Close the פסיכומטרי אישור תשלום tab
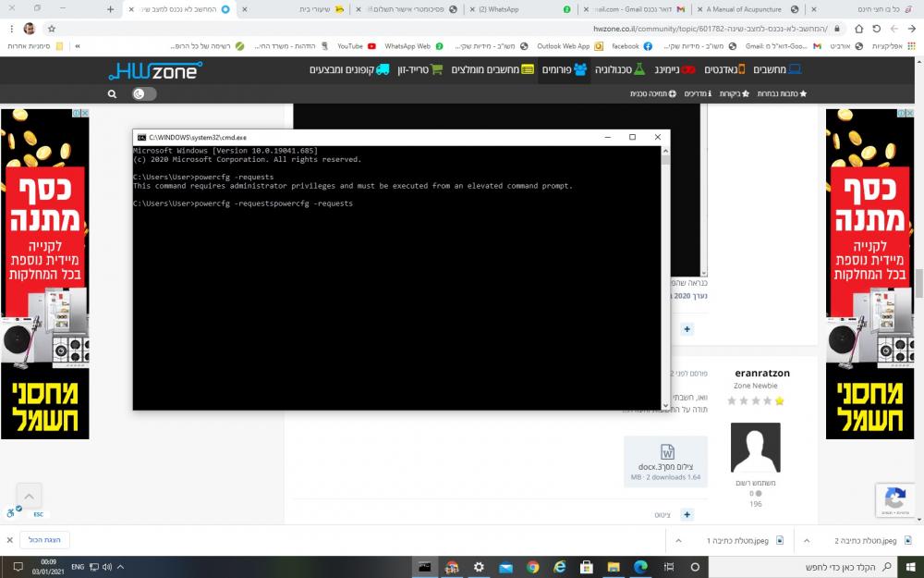The image size is (924, 578). click(359, 9)
